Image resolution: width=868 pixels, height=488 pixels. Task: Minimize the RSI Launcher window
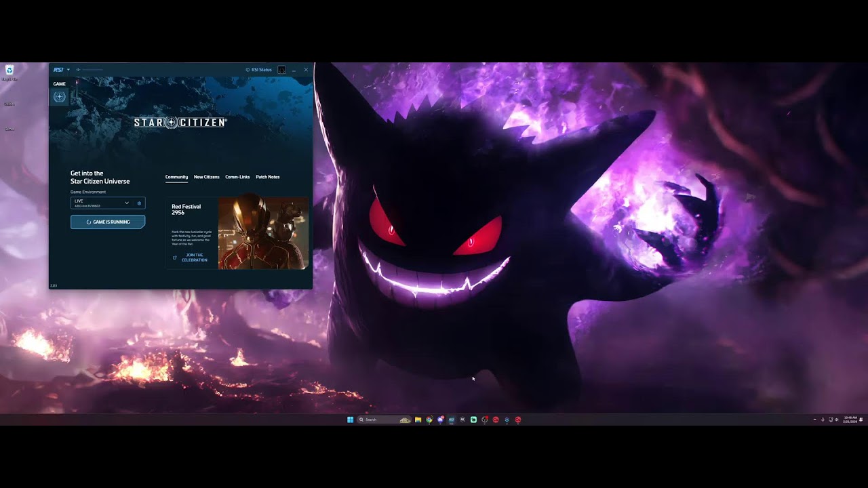point(294,70)
